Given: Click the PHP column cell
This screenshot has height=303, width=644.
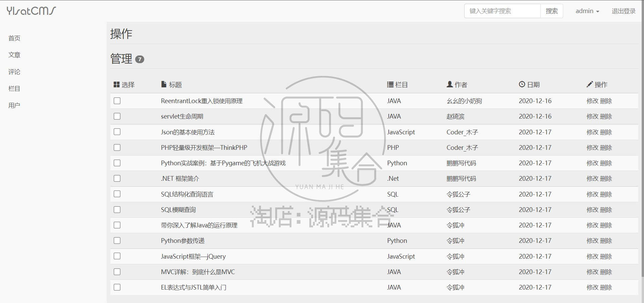Looking at the screenshot, I should tap(393, 148).
